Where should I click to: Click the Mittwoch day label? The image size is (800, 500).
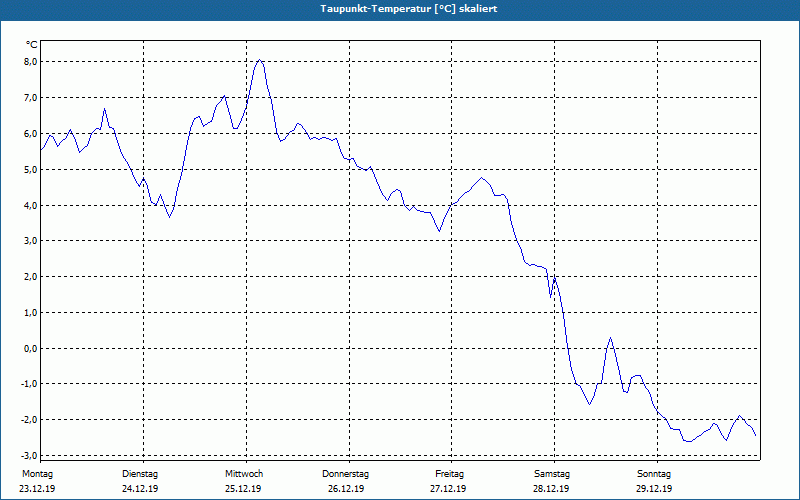click(244, 474)
